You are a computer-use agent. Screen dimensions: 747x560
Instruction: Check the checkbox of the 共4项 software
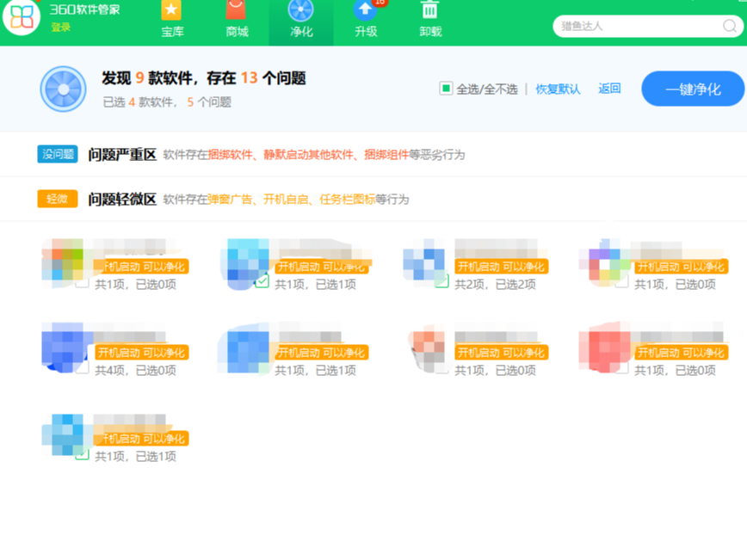click(82, 367)
